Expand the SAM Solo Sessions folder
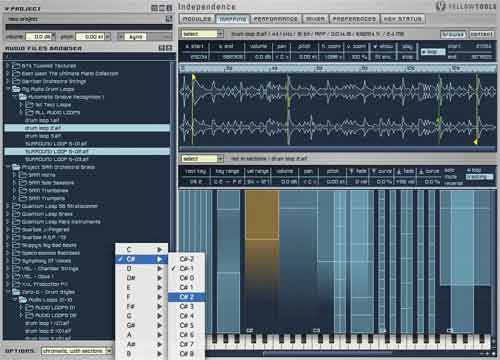Viewport: 500px width, 360px height. click(x=14, y=183)
